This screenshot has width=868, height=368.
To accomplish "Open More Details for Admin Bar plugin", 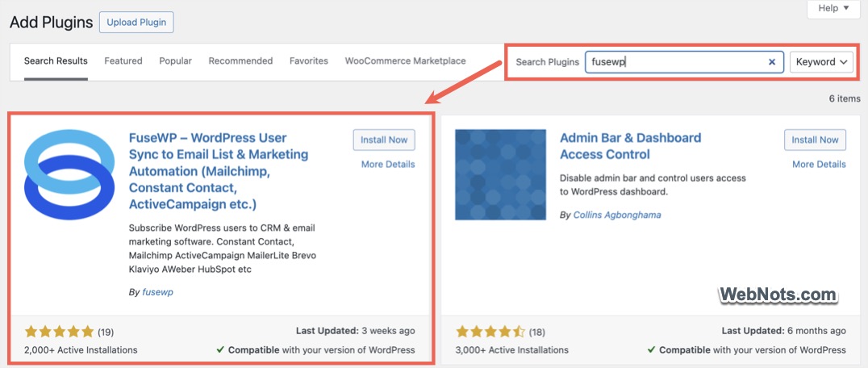I will 820,165.
